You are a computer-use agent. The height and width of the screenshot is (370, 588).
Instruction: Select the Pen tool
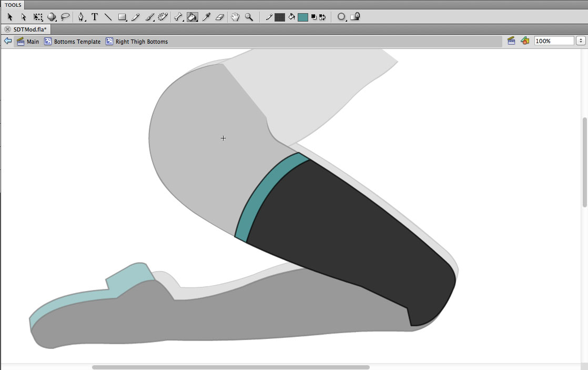click(x=81, y=17)
